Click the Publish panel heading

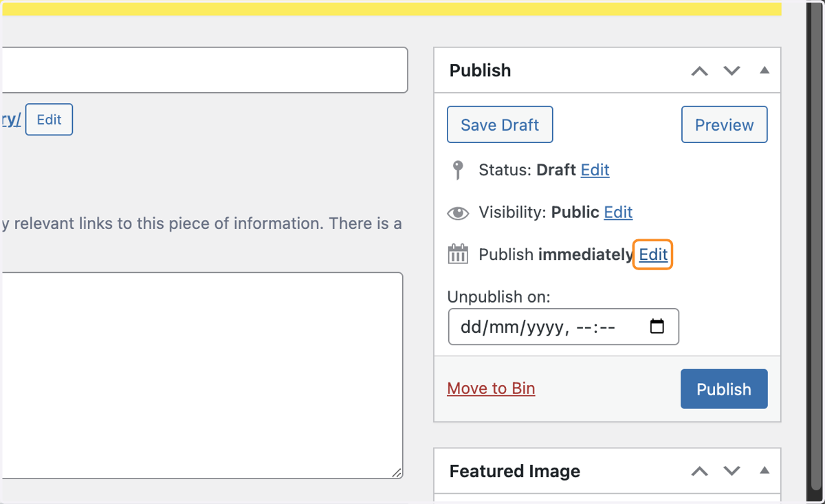point(480,70)
